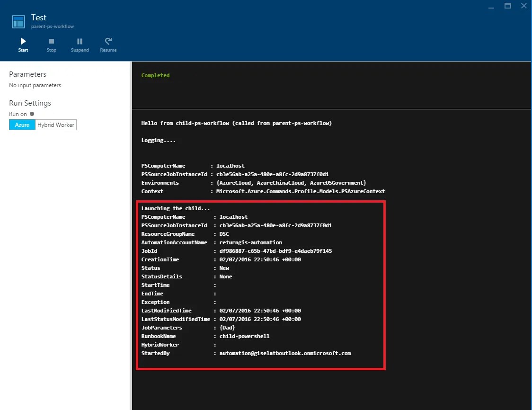The height and width of the screenshot is (410, 532).
Task: Click the Environments value with AzureCloud
Action: (x=291, y=183)
